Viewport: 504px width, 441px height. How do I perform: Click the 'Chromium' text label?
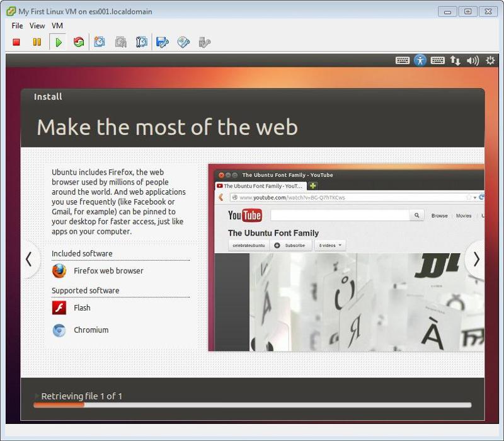[x=91, y=330]
